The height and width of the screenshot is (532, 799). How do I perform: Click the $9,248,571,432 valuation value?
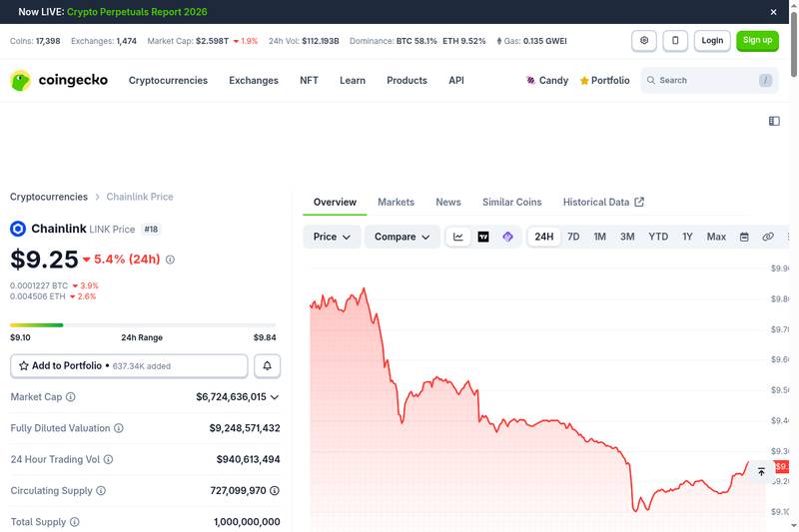point(245,428)
